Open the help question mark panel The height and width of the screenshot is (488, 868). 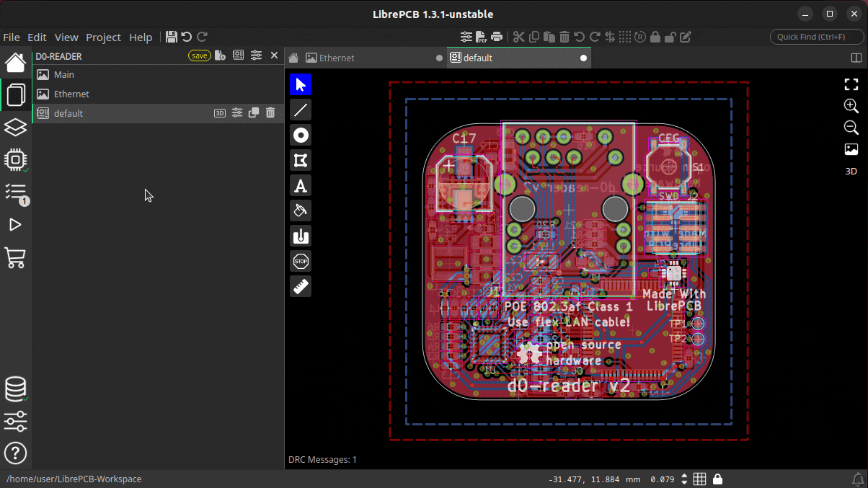[15, 453]
